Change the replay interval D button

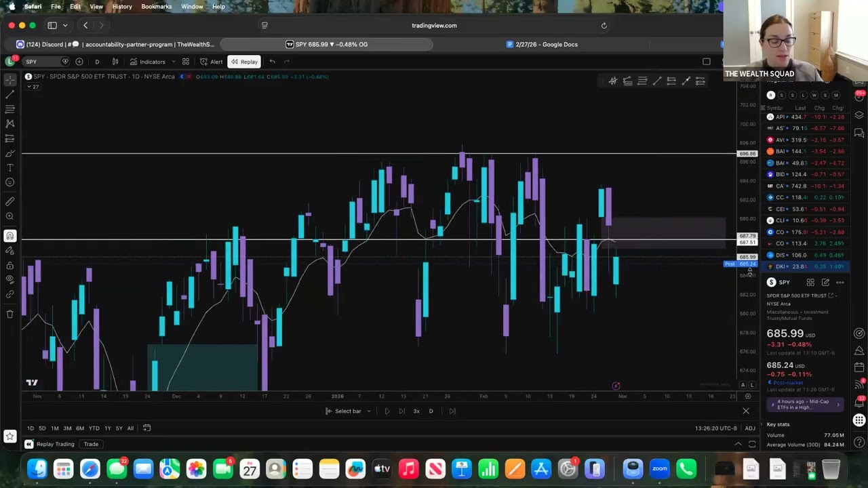click(x=431, y=411)
